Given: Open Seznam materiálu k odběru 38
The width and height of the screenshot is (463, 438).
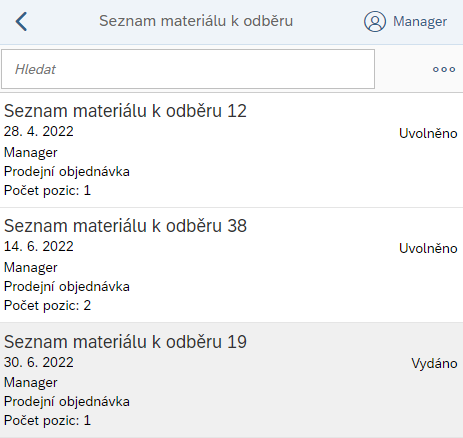Looking at the screenshot, I should (x=231, y=265).
